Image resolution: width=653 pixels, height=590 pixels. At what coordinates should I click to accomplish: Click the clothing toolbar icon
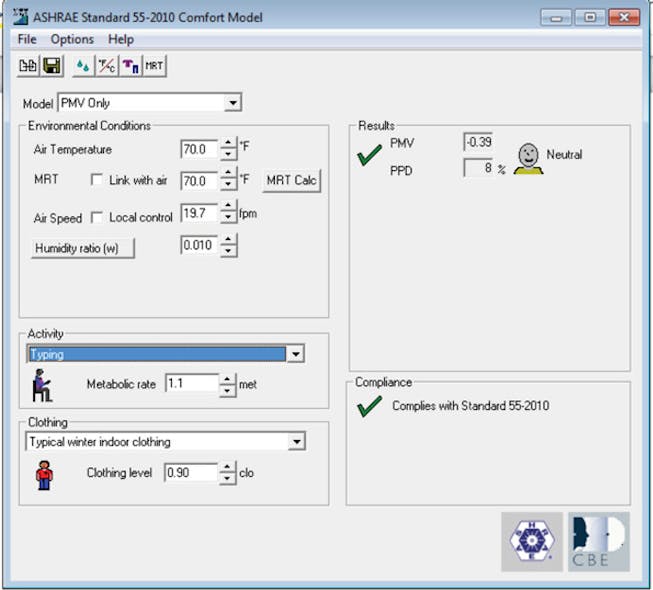pyautogui.click(x=130, y=66)
